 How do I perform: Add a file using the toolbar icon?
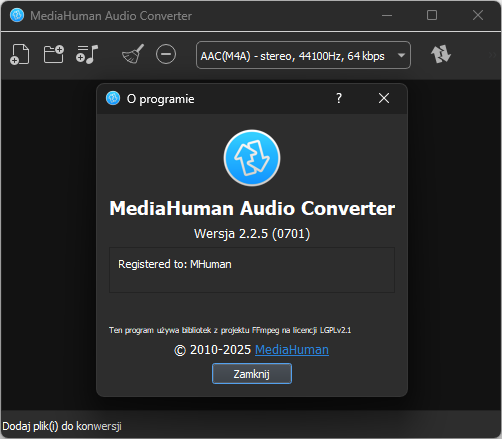coord(20,54)
